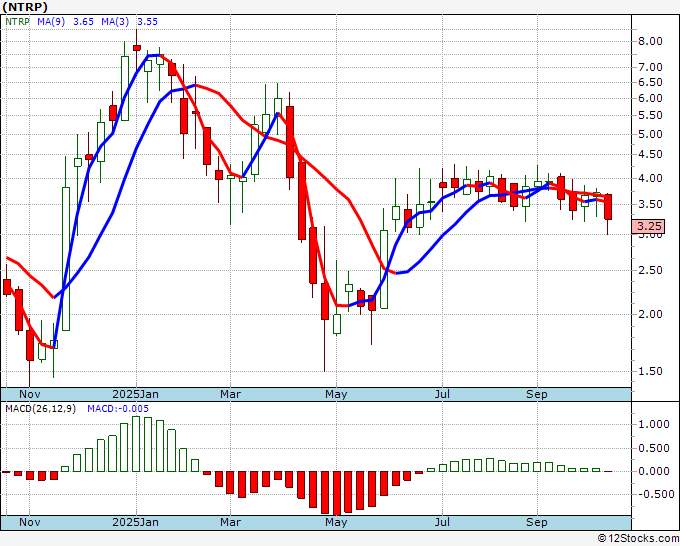Click the Nov label under the price chart
This screenshot has width=680, height=546.
[30, 394]
